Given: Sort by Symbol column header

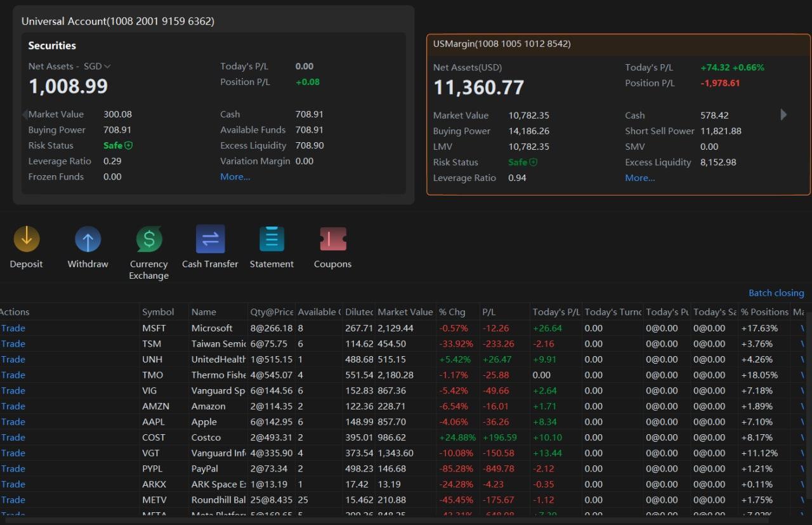Looking at the screenshot, I should pos(158,312).
